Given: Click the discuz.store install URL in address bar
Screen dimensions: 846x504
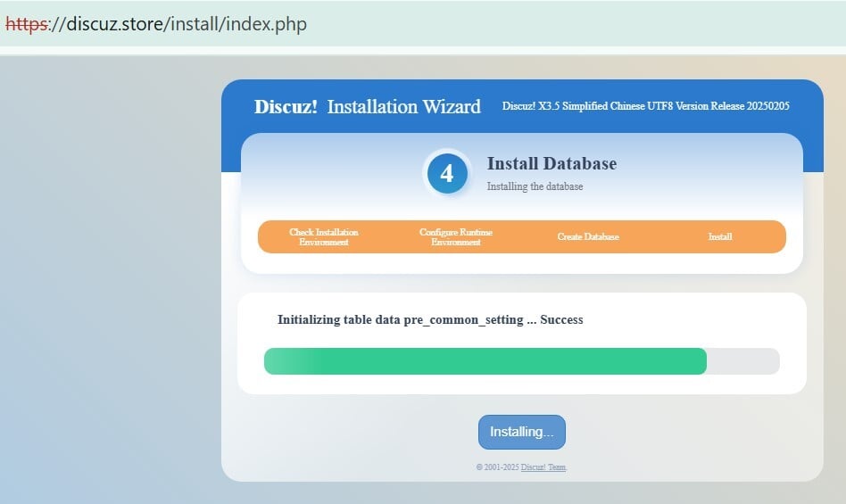Looking at the screenshot, I should coord(156,24).
